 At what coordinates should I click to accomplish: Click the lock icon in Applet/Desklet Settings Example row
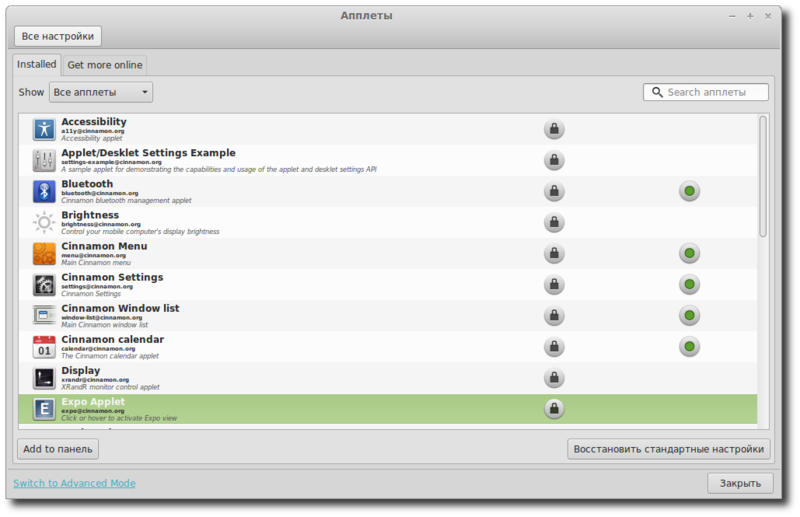(554, 160)
